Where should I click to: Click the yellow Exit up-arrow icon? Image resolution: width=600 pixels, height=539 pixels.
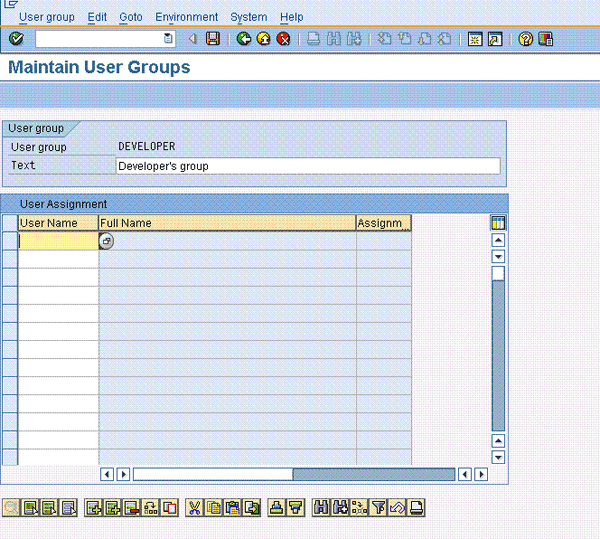click(264, 39)
